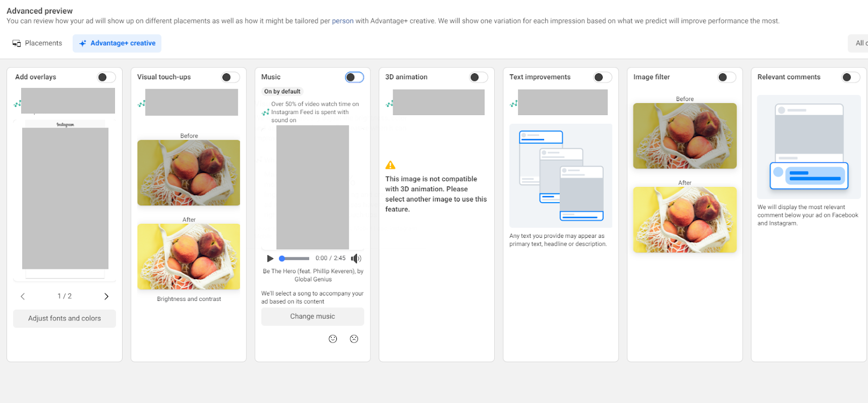Go to previous overlay preview arrow
This screenshot has width=868, height=403.
click(x=23, y=297)
